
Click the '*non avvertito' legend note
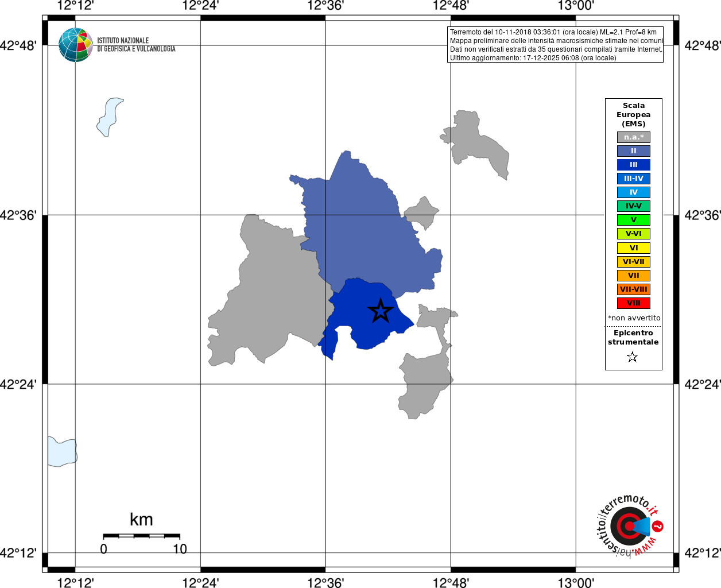click(634, 318)
